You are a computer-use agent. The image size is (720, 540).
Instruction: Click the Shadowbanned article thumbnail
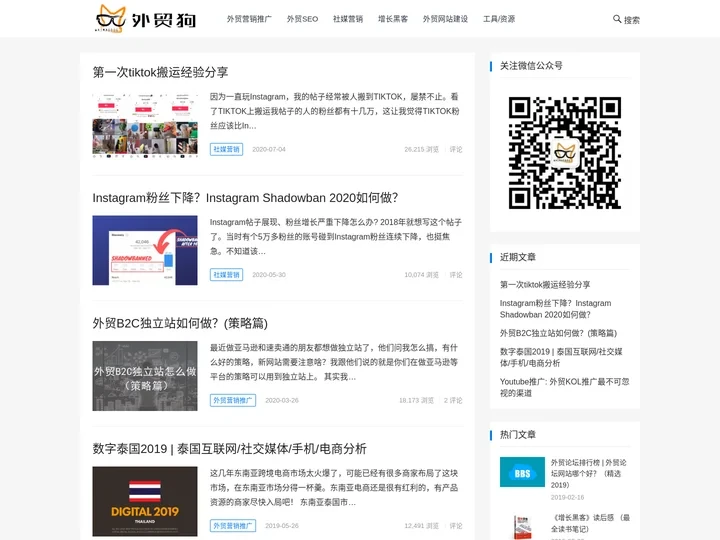[x=145, y=250]
